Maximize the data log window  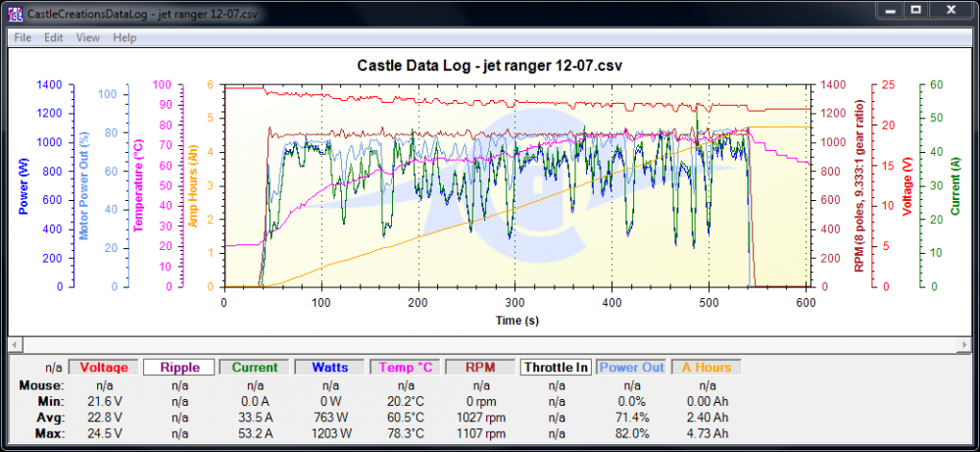915,10
